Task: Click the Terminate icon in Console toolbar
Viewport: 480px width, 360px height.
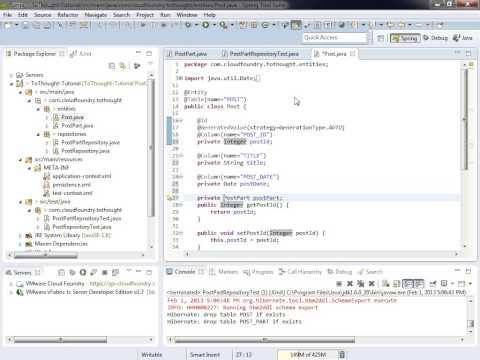Action: 339,284
